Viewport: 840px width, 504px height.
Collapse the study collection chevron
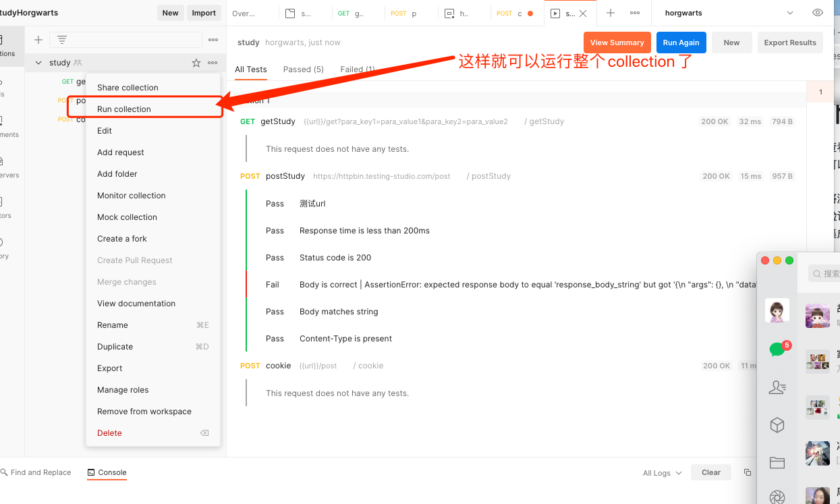(38, 63)
